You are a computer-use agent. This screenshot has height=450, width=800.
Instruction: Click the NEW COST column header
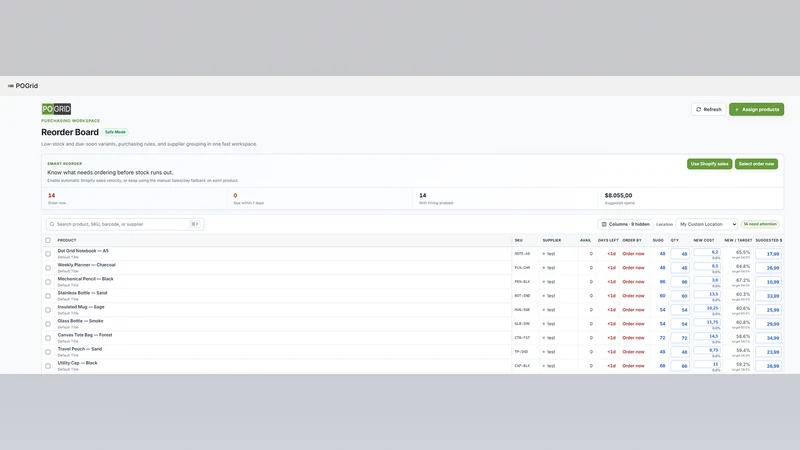click(x=704, y=240)
